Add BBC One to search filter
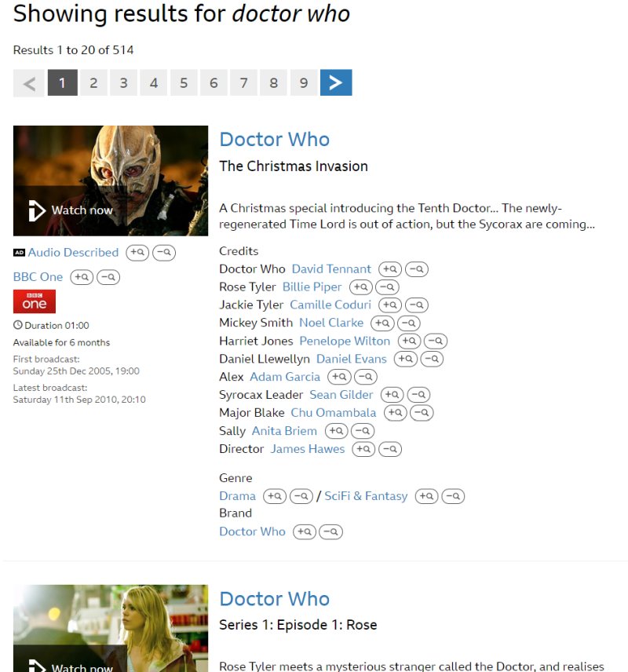 pyautogui.click(x=82, y=277)
